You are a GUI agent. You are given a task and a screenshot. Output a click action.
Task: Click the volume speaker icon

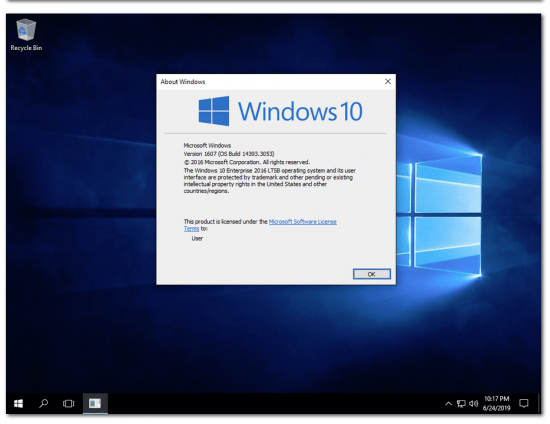tap(474, 404)
